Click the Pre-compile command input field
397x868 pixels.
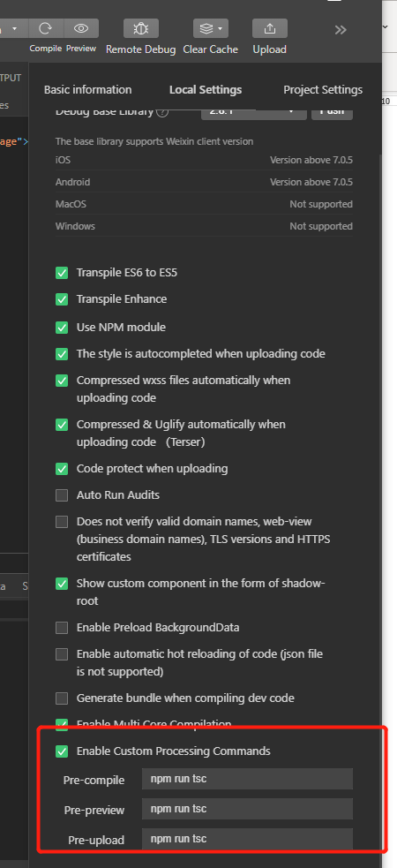247,779
